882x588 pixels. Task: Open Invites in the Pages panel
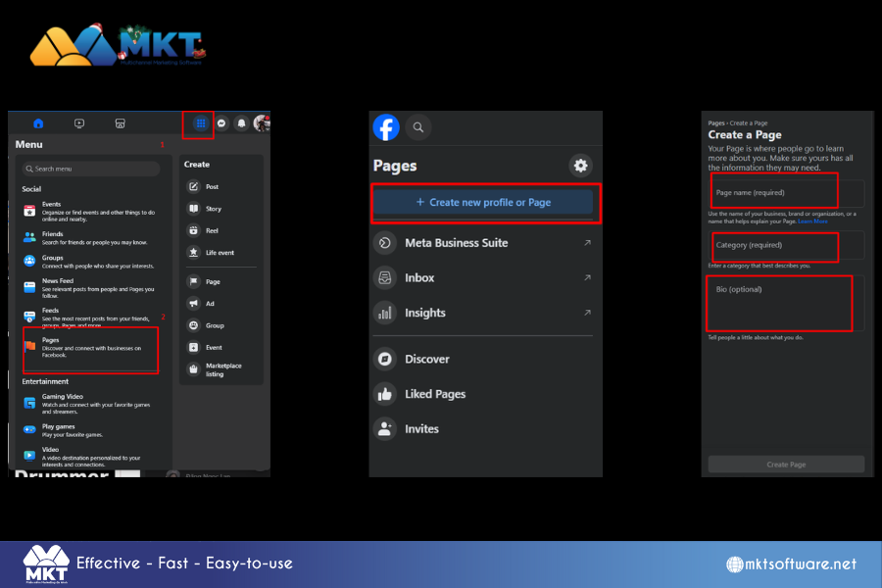[483, 429]
